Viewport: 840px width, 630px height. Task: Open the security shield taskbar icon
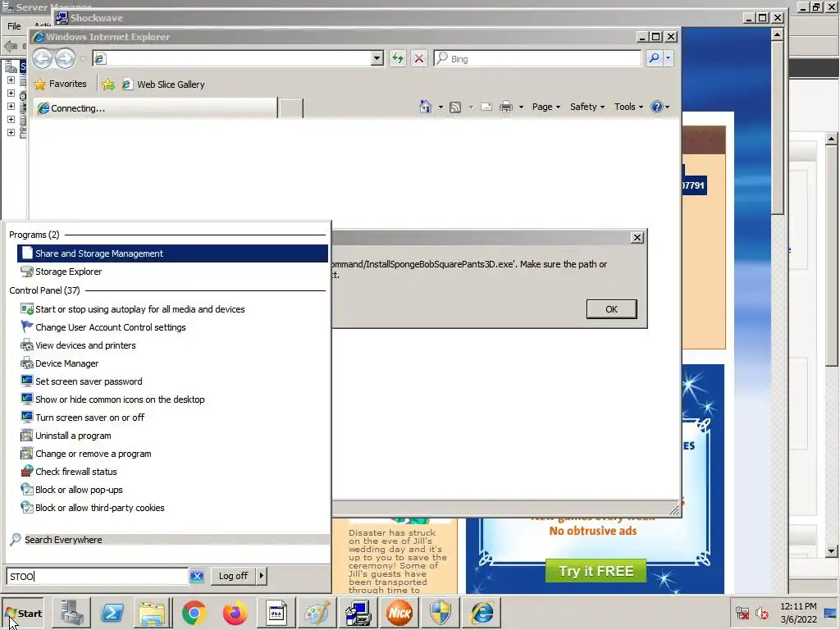[x=441, y=613]
